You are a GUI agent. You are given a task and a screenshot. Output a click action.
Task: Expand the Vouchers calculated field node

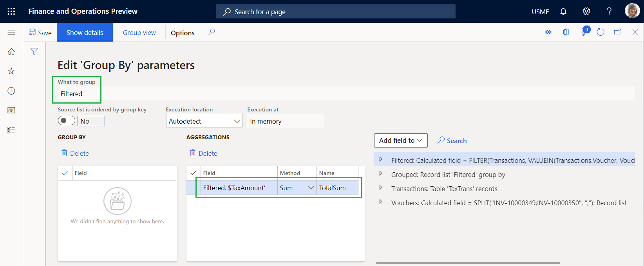pyautogui.click(x=380, y=202)
